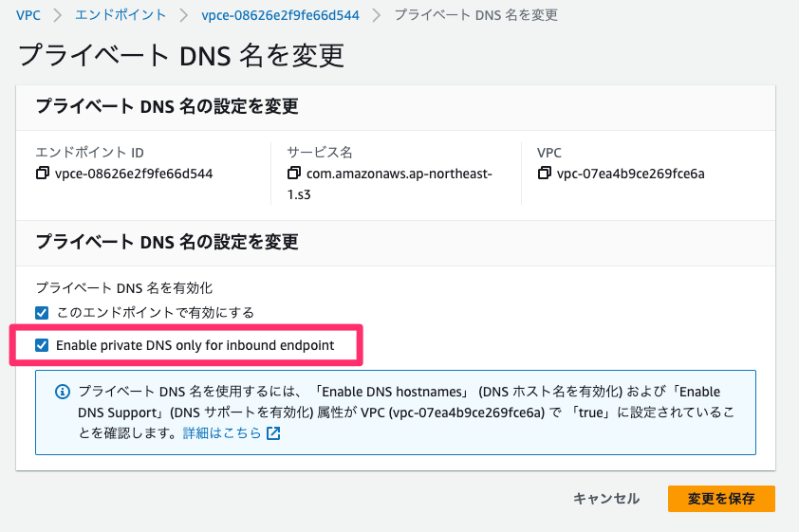Click the エンドポイント ID field label
This screenshot has height=532, width=799.
[90, 153]
